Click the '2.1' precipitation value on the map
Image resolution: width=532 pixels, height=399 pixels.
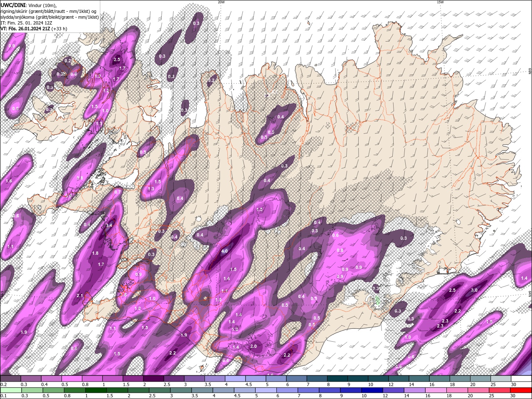coord(80,296)
